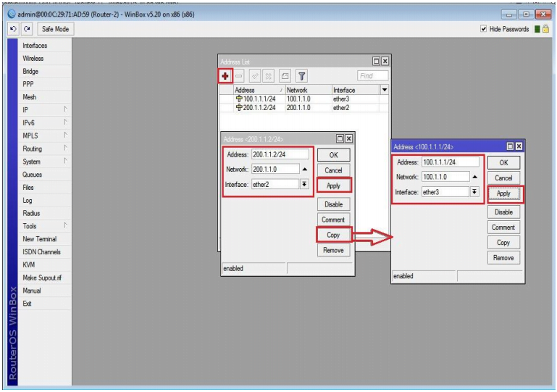
Task: Open the Interfaces menu item
Action: (x=35, y=46)
